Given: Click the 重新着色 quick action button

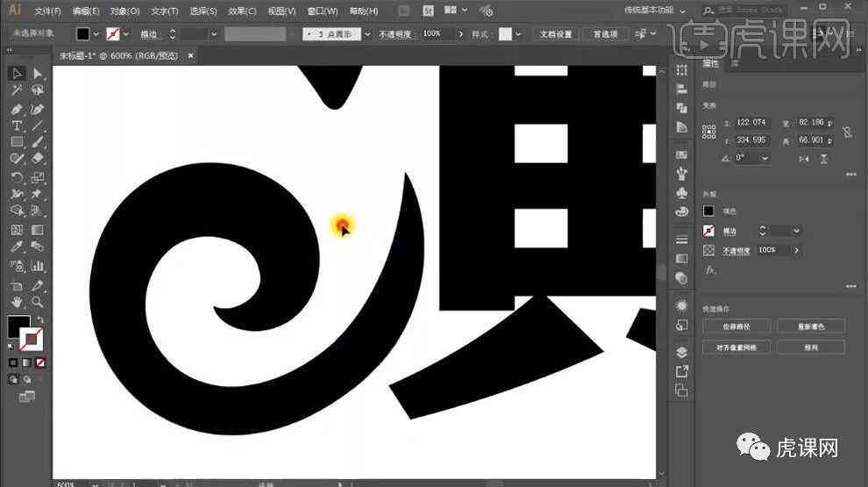Looking at the screenshot, I should pos(811,326).
